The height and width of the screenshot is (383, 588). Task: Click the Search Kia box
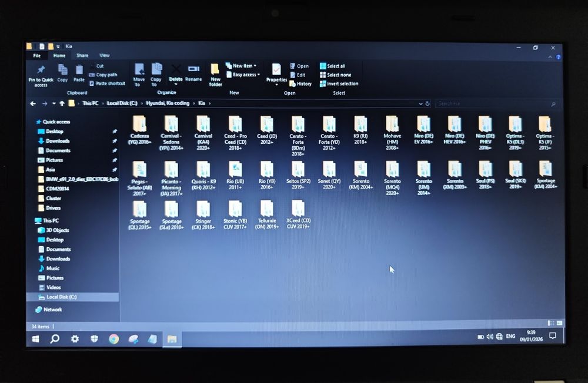[496, 104]
